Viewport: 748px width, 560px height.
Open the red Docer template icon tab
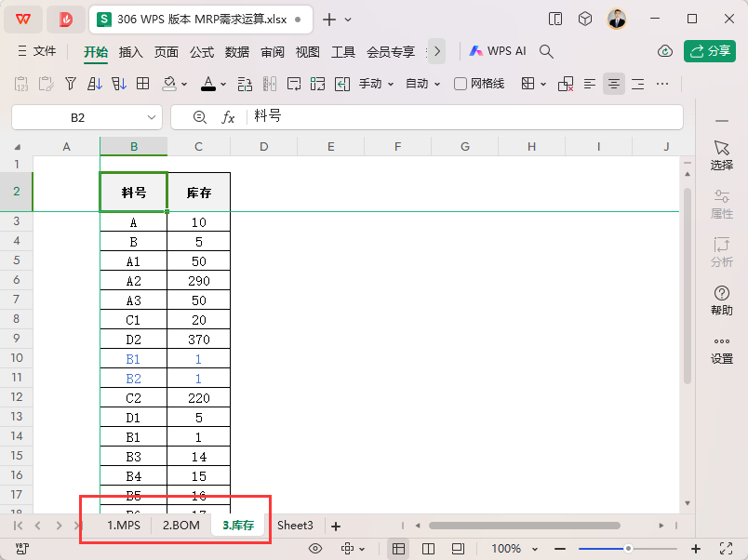[66, 20]
